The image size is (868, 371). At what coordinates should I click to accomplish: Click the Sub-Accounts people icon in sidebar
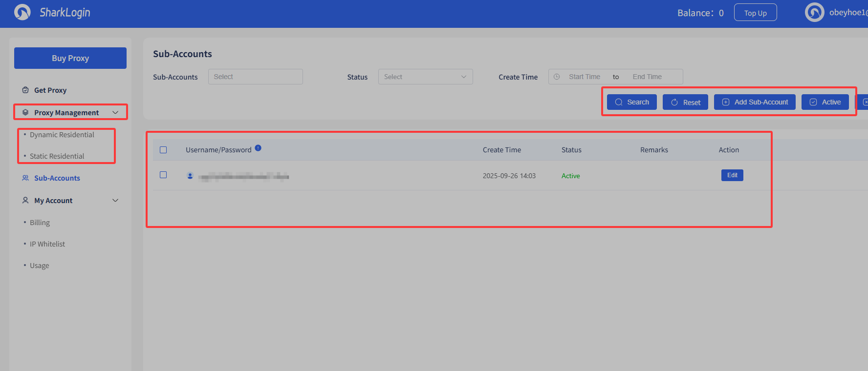pos(25,178)
